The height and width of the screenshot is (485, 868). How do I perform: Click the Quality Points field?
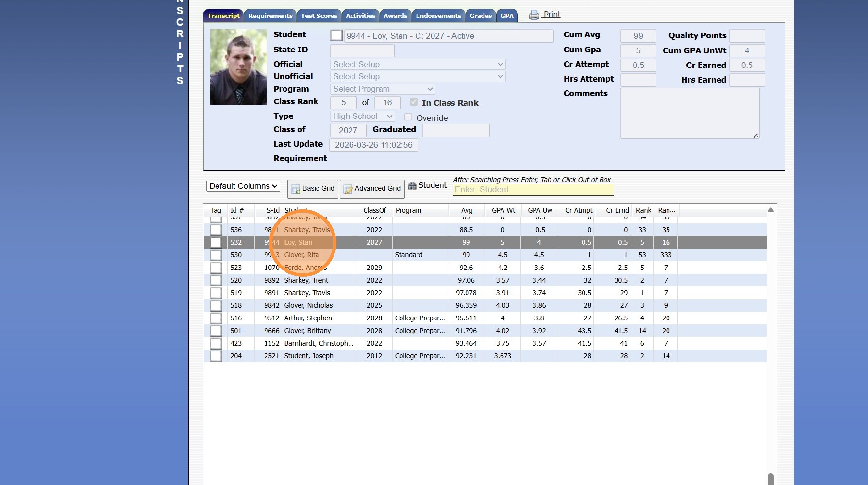tap(747, 36)
